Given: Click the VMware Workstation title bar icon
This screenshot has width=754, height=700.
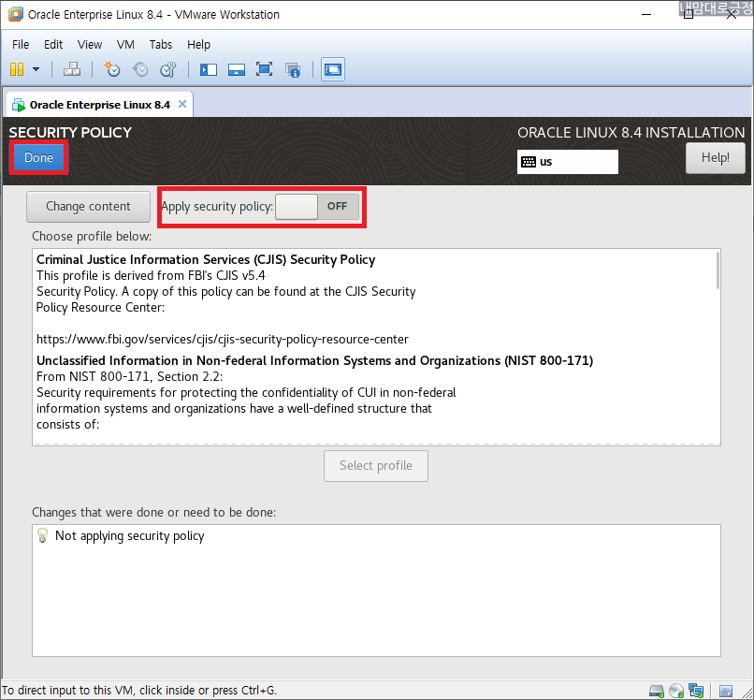Looking at the screenshot, I should 15,14.
